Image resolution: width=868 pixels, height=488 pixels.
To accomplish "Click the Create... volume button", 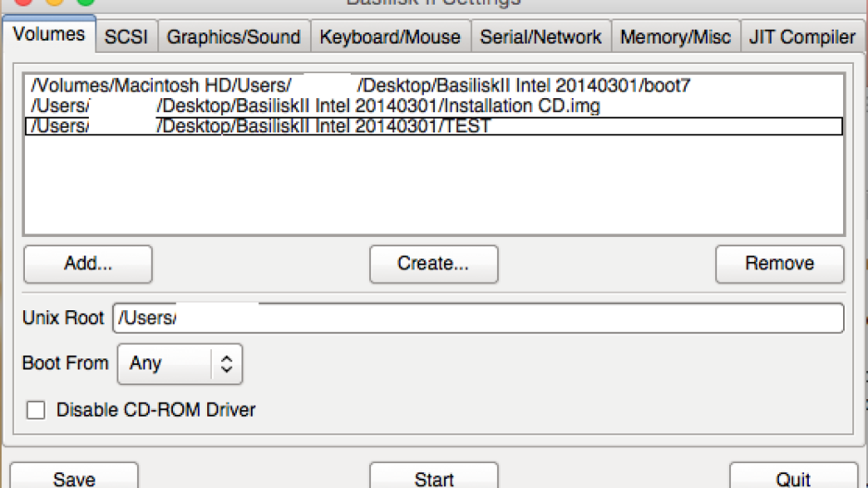I will pyautogui.click(x=434, y=264).
